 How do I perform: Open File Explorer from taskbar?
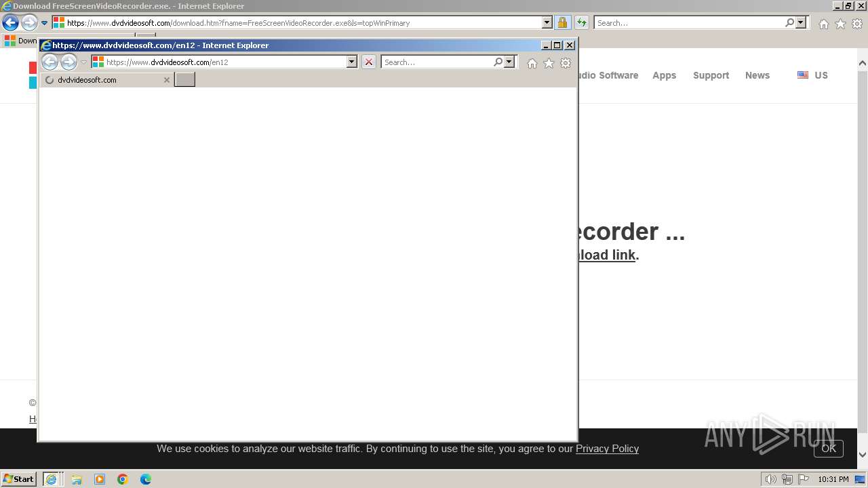[x=77, y=479]
